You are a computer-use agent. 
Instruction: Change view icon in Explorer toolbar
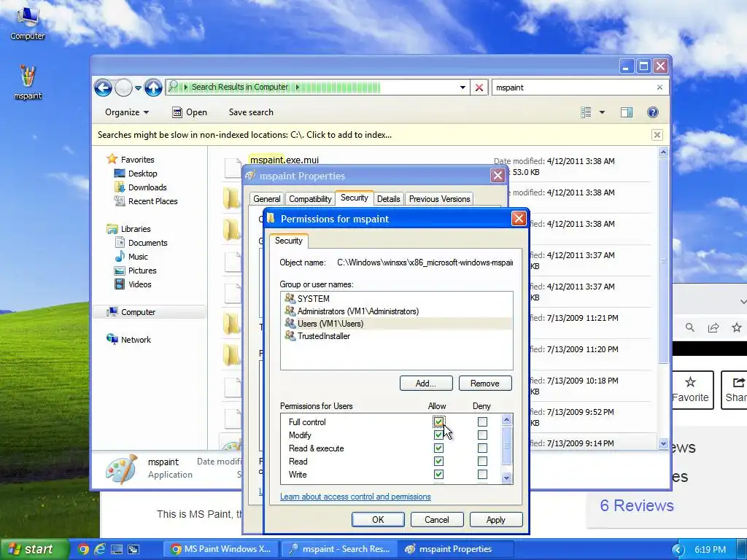586,112
